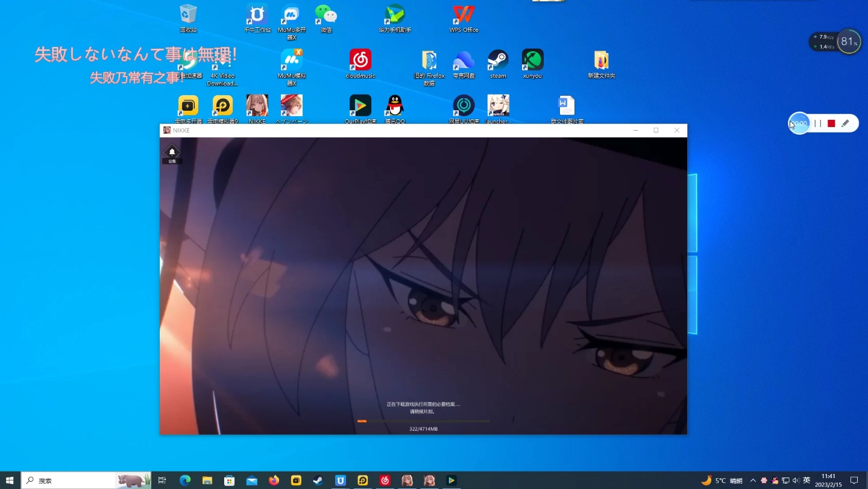This screenshot has width=868, height=489.
Task: Click the 81% performance monitor widget
Action: click(x=849, y=42)
